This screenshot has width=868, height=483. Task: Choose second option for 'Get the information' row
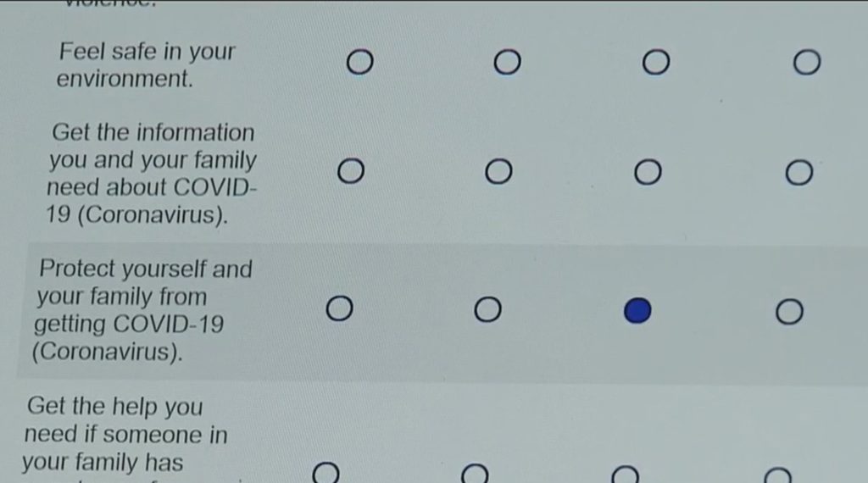point(498,172)
